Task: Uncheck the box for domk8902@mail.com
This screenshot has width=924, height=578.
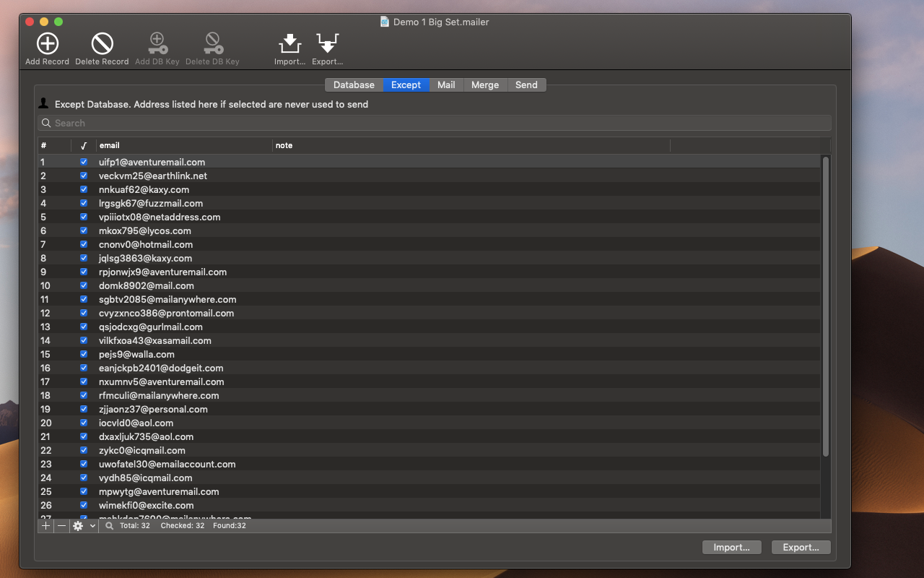Action: [x=84, y=285]
